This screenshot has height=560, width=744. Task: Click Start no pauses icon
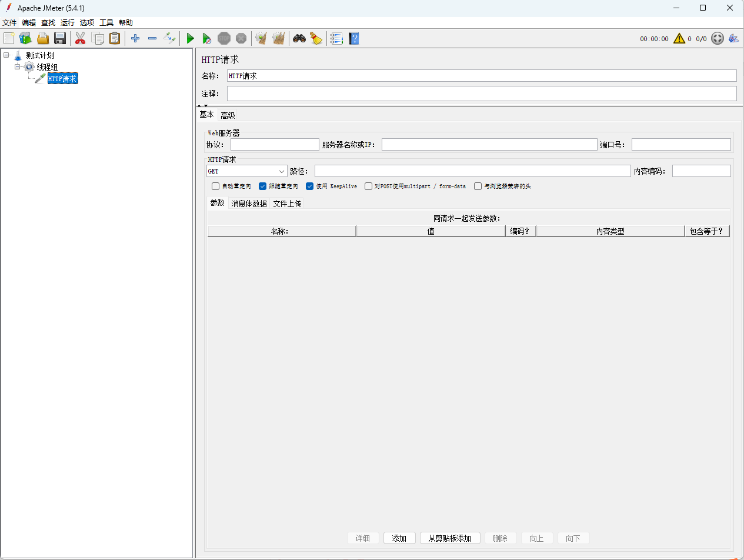(x=207, y=39)
